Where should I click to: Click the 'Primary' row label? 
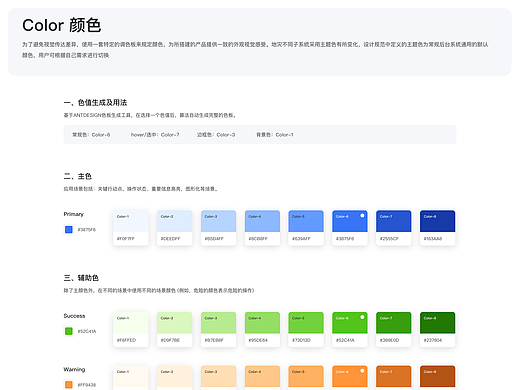click(x=74, y=214)
